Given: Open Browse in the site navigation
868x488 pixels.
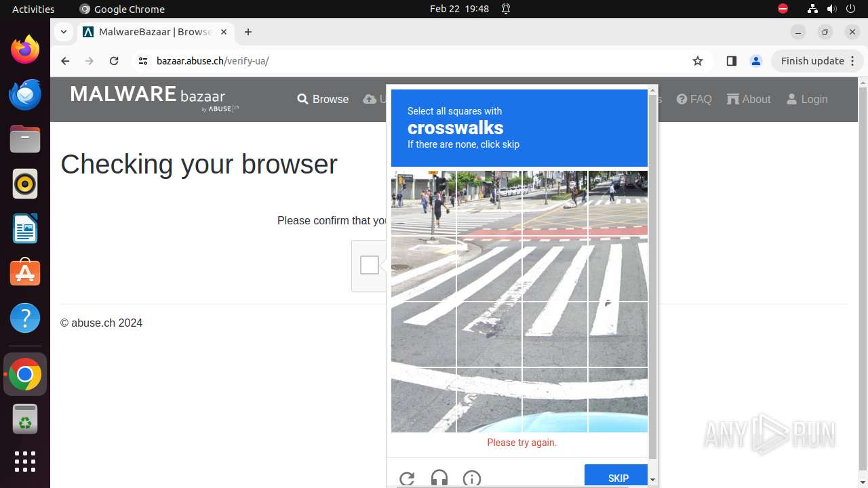Looking at the screenshot, I should tap(323, 99).
